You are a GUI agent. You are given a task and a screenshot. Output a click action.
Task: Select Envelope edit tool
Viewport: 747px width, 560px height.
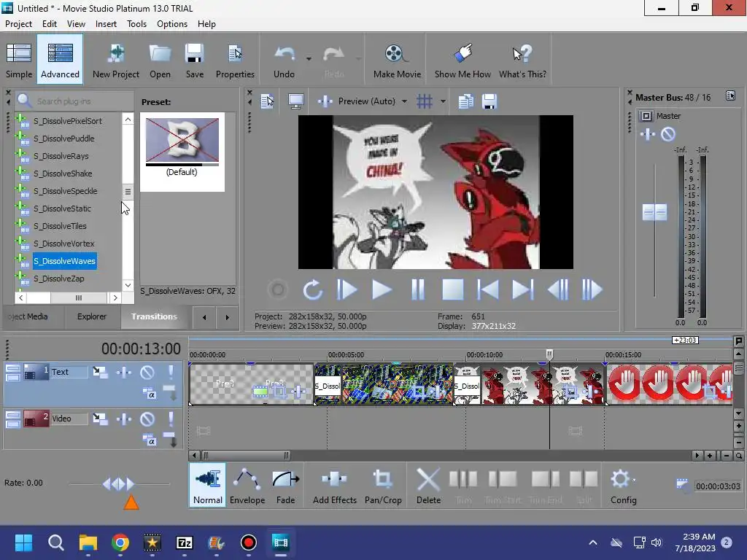[247, 485]
